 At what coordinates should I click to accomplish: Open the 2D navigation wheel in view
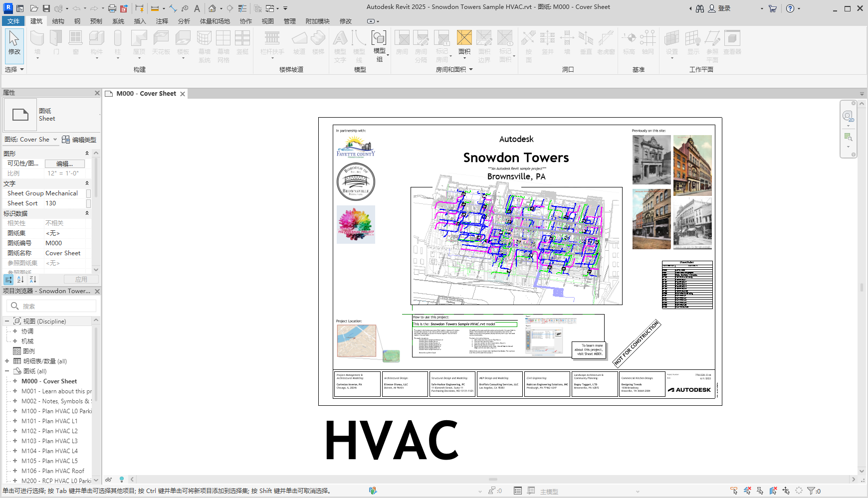pos(848,116)
